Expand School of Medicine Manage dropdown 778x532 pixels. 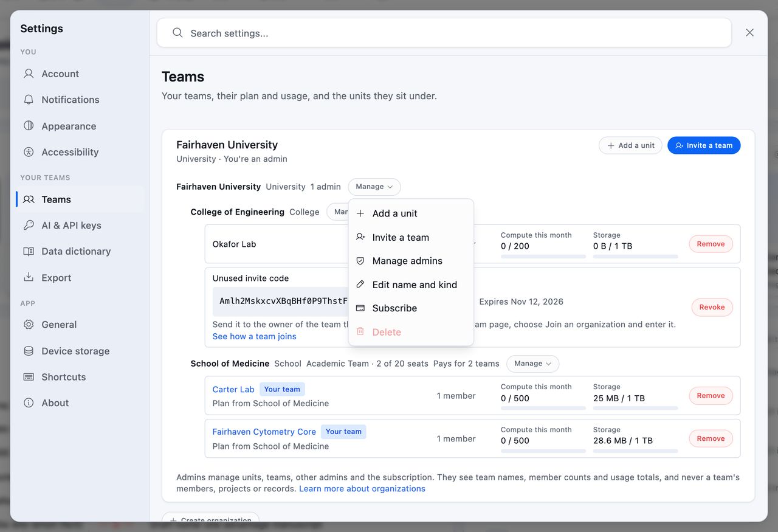[x=532, y=364]
